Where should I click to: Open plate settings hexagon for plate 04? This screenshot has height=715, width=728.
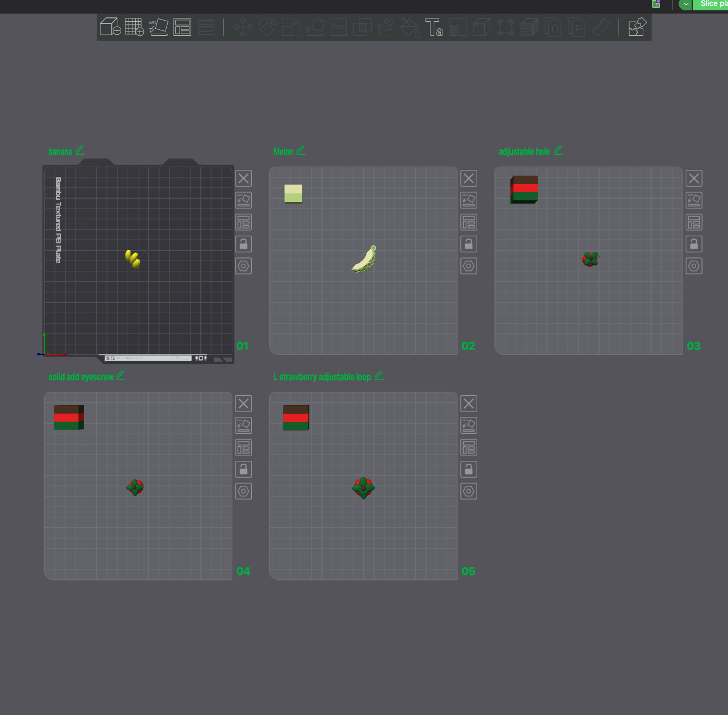point(244,491)
